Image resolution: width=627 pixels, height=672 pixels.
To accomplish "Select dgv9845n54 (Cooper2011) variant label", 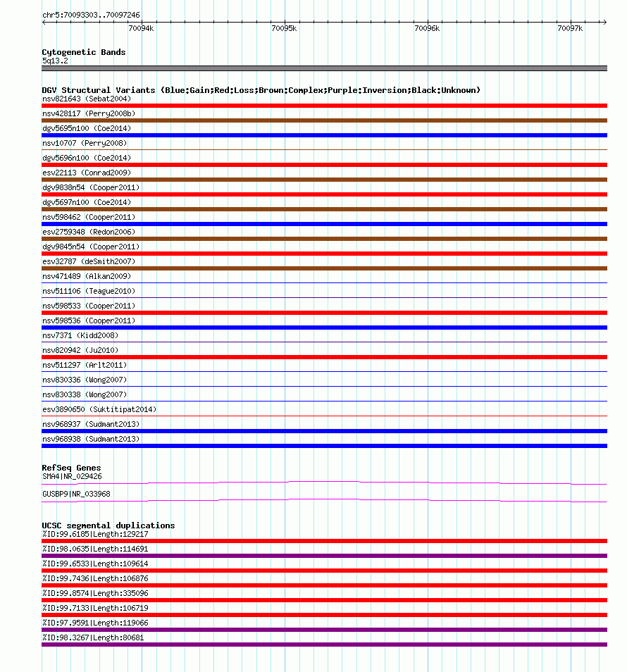I will pyautogui.click(x=91, y=247).
